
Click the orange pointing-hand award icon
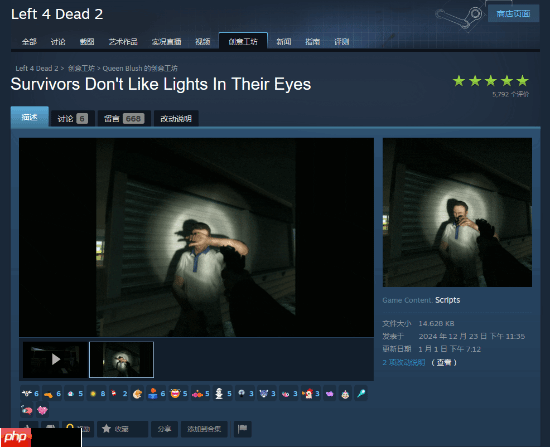click(x=48, y=394)
